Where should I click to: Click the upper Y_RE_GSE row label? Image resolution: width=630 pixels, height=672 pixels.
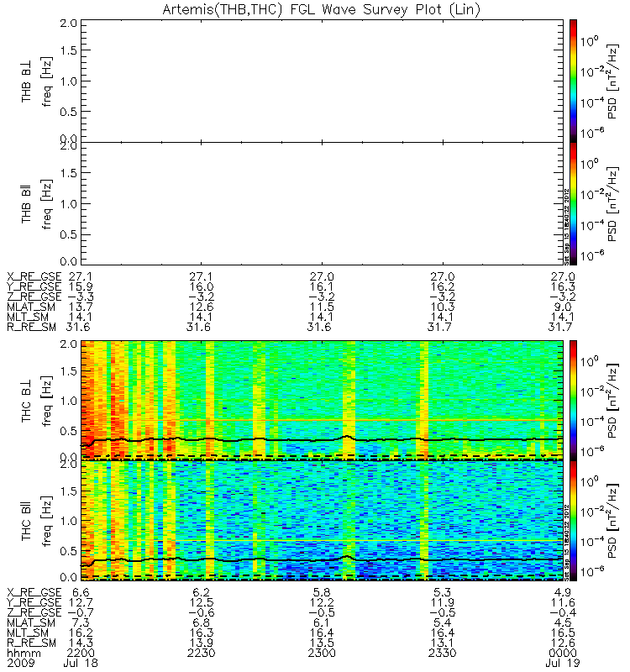tap(34, 286)
